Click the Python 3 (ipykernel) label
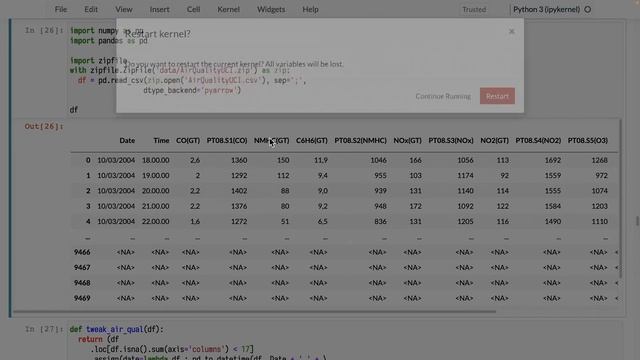The width and height of the screenshot is (640, 360). tap(546, 9)
